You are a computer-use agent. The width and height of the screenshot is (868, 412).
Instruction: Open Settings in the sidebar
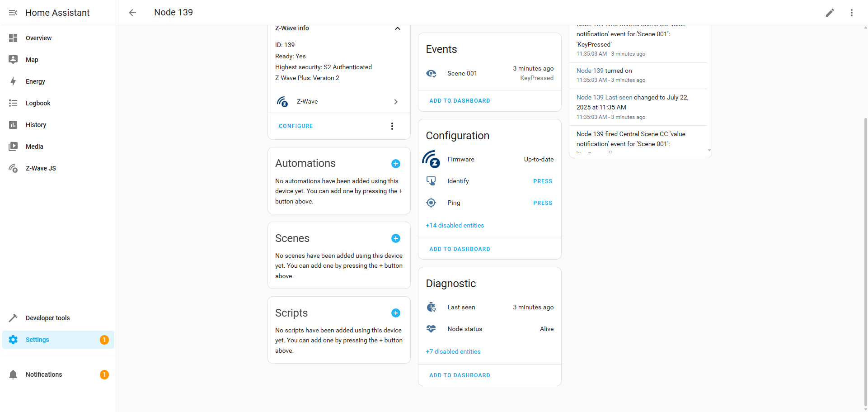(58, 340)
